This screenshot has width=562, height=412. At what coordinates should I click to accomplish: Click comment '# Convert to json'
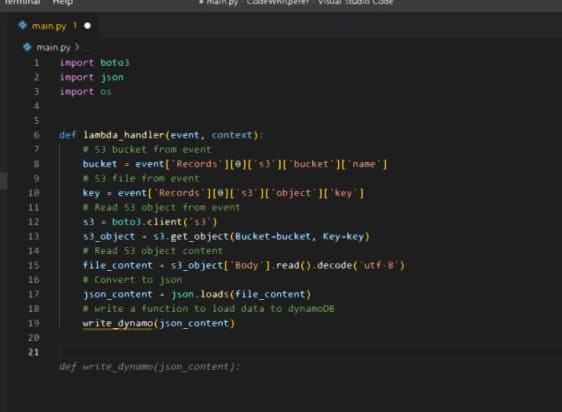point(132,280)
